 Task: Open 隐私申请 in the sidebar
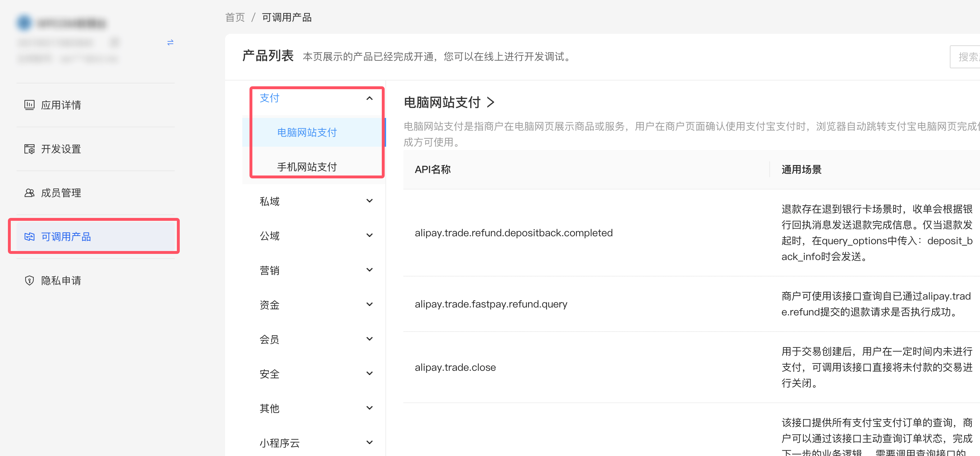(x=96, y=281)
